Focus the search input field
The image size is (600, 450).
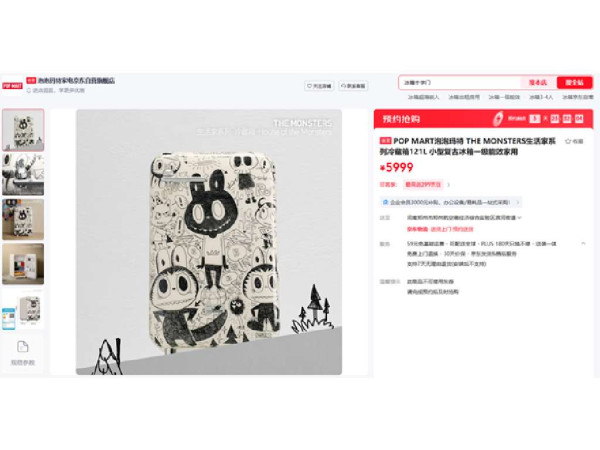click(x=460, y=83)
